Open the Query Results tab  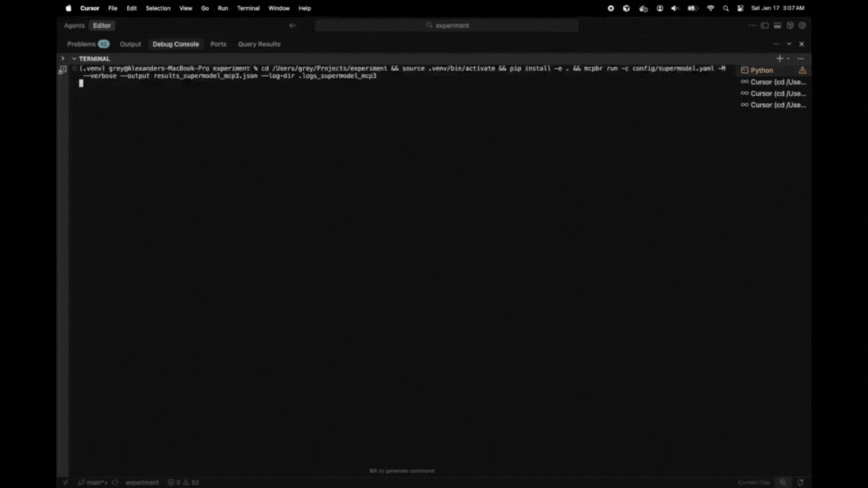click(259, 44)
